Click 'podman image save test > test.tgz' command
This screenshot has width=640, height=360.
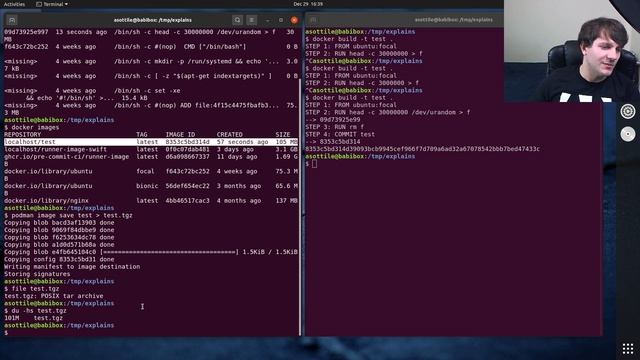coord(72,215)
